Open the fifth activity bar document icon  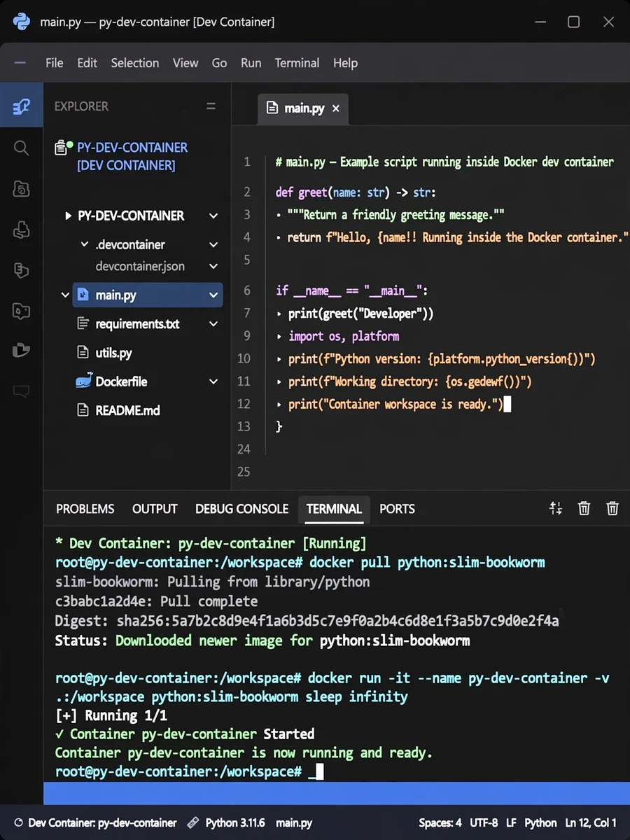21,269
